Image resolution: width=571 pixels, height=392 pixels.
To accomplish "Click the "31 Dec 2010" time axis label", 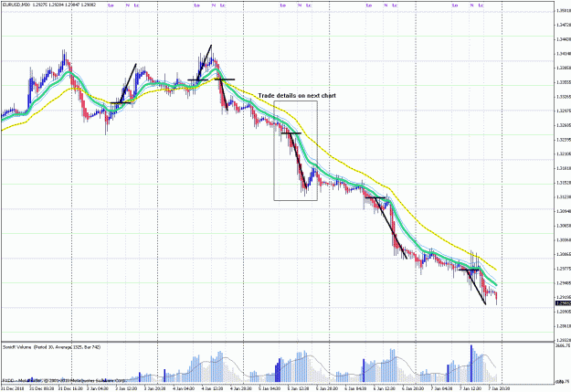I will pos(13,388).
